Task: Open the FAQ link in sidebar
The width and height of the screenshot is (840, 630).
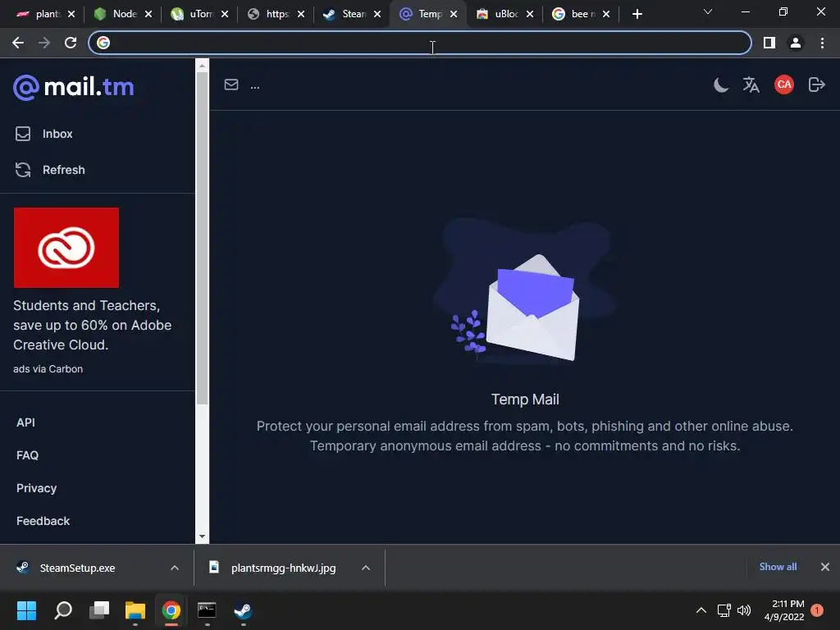Action: point(27,455)
